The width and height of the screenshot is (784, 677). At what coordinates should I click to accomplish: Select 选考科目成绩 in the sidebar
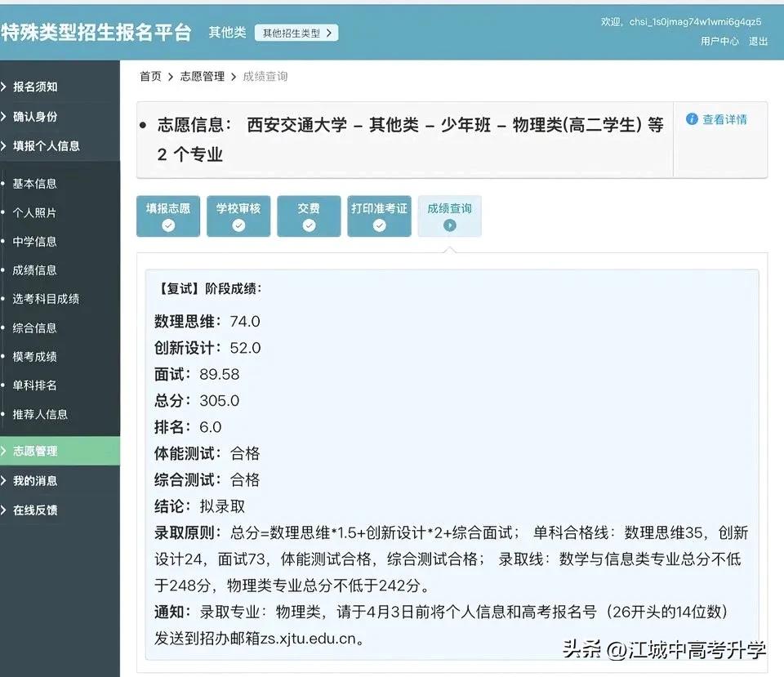pos(46,299)
